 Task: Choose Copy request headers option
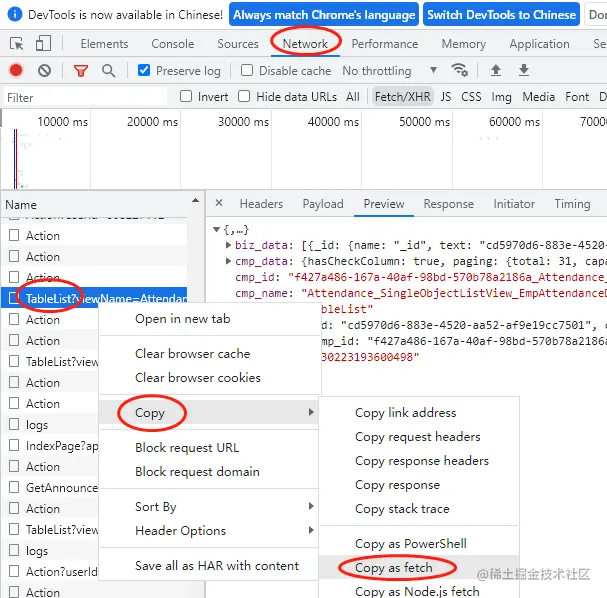tap(419, 436)
